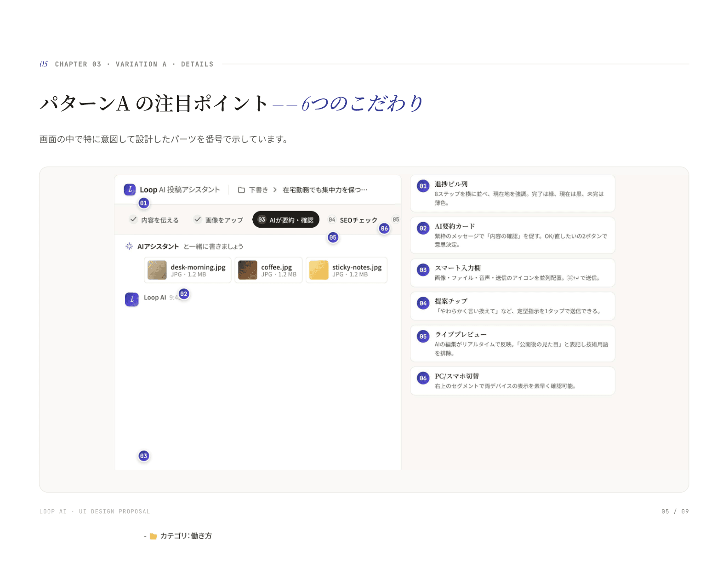
Task: Click the LOOP AI · UI DESIGN PROPOSAL footer text
Action: 95,511
